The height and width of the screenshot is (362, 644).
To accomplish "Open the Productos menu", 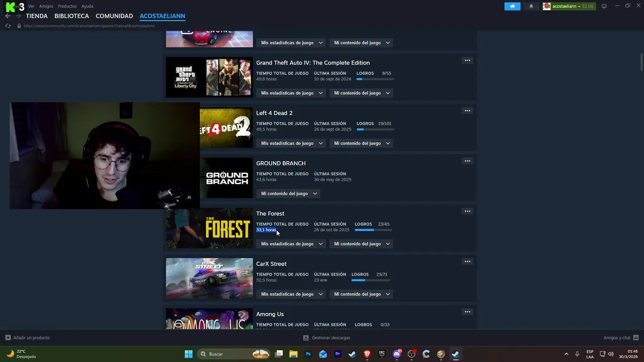I will (67, 6).
